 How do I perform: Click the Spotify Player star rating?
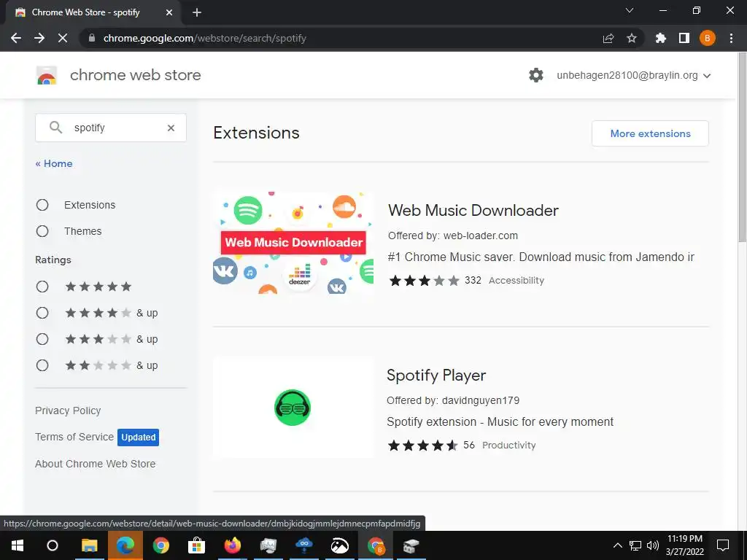pyautogui.click(x=422, y=446)
